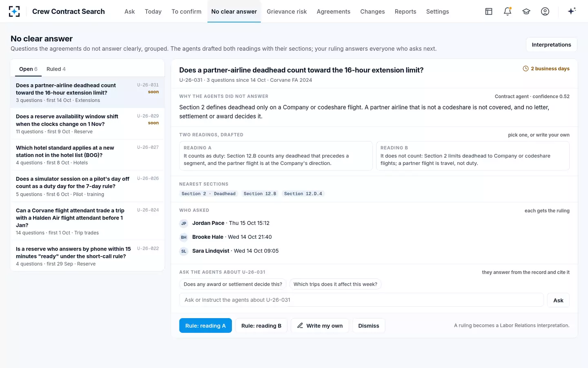This screenshot has height=368, width=588.
Task: Open the graduation cap learning icon
Action: [x=526, y=11]
